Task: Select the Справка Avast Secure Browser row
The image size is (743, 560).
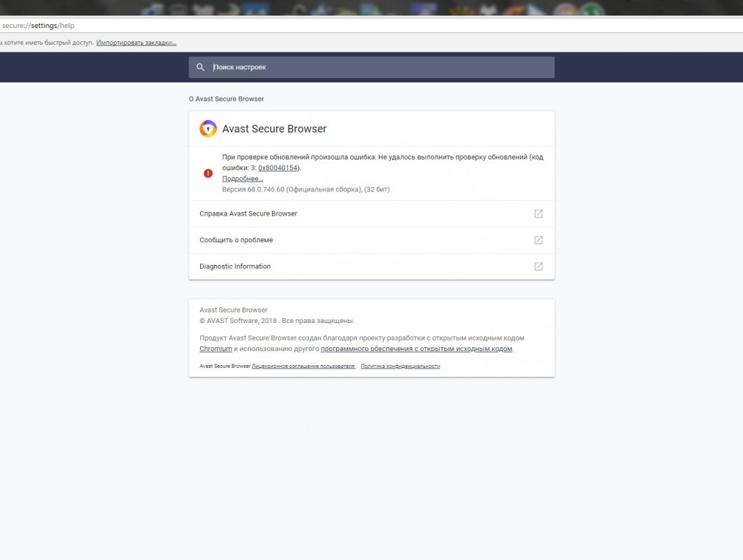Action: tap(371, 214)
